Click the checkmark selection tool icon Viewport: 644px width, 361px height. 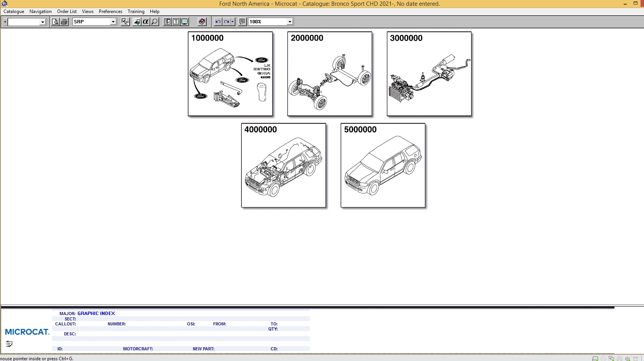click(x=125, y=22)
